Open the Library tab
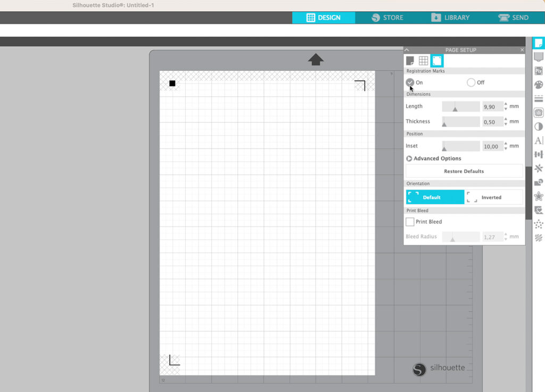The width and height of the screenshot is (545, 392). click(x=450, y=18)
